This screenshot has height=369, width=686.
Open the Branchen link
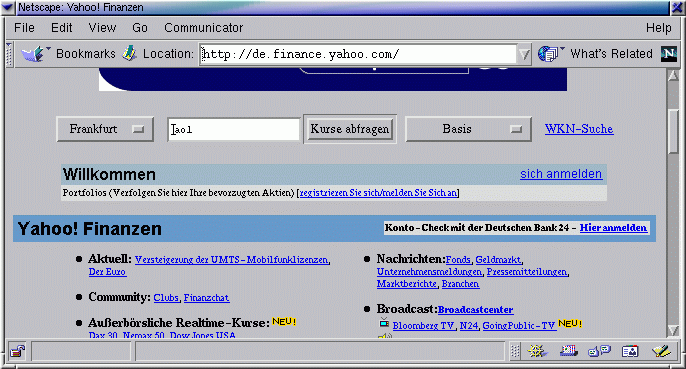(x=460, y=284)
